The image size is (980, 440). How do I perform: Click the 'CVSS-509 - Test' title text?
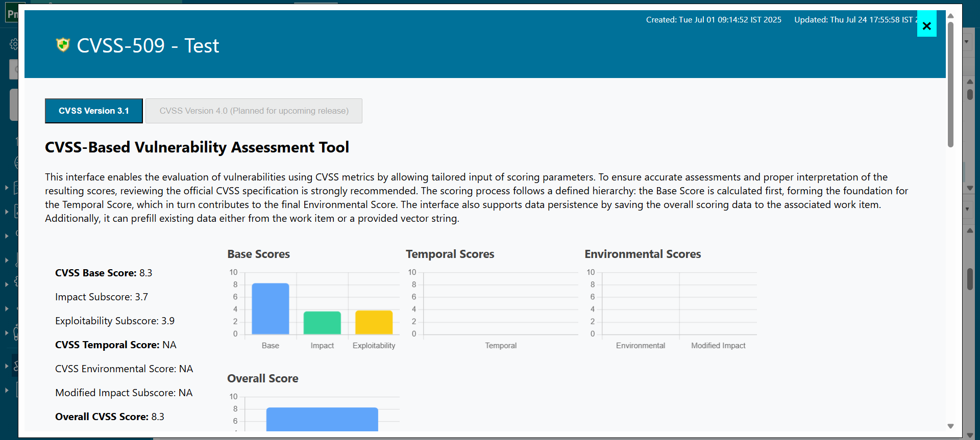148,45
